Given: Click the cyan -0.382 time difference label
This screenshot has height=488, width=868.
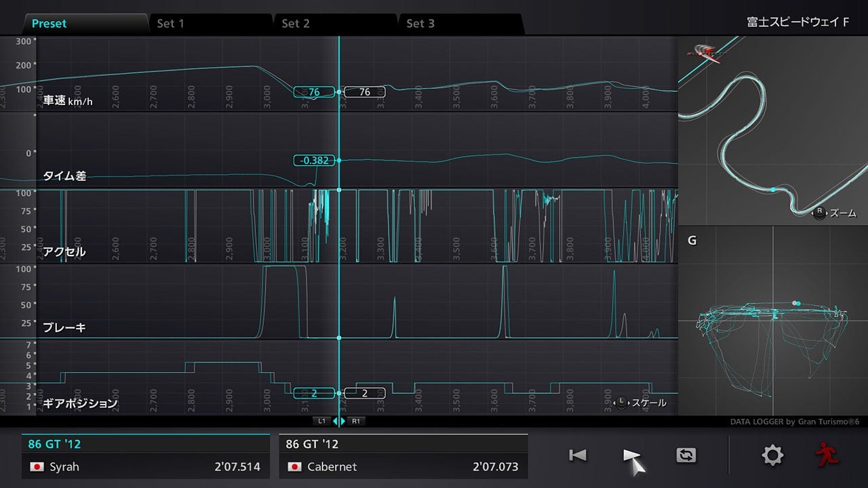Looking at the screenshot, I should pos(314,161).
